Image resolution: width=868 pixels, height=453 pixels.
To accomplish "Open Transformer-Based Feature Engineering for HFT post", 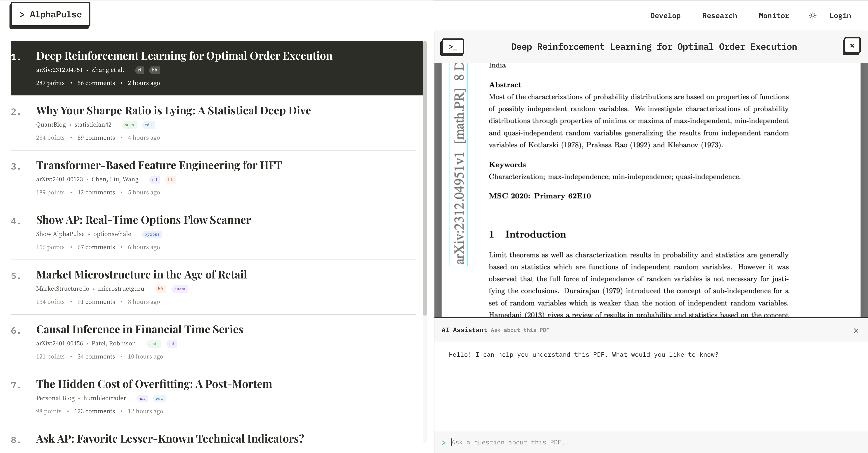I will pyautogui.click(x=159, y=165).
